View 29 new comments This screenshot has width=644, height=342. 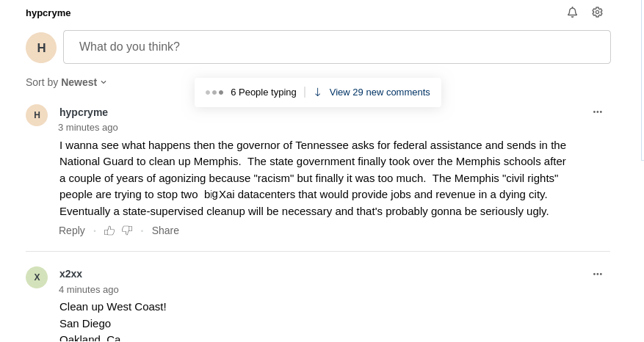(x=380, y=92)
